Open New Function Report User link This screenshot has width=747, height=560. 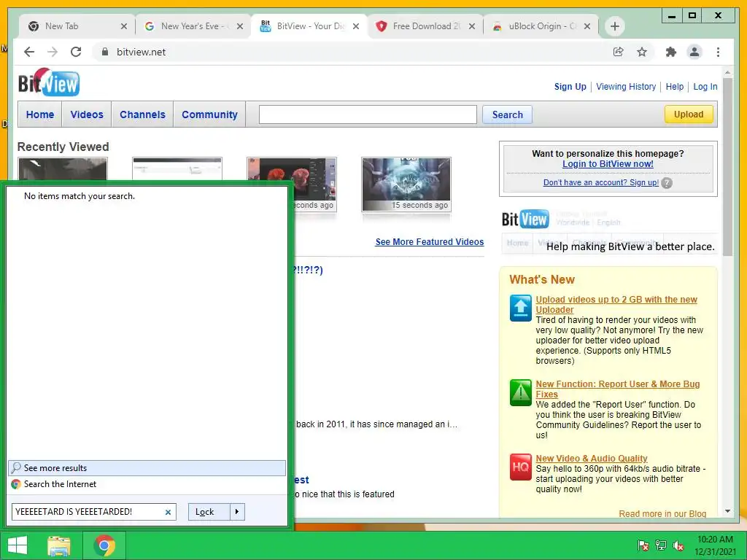click(x=617, y=389)
